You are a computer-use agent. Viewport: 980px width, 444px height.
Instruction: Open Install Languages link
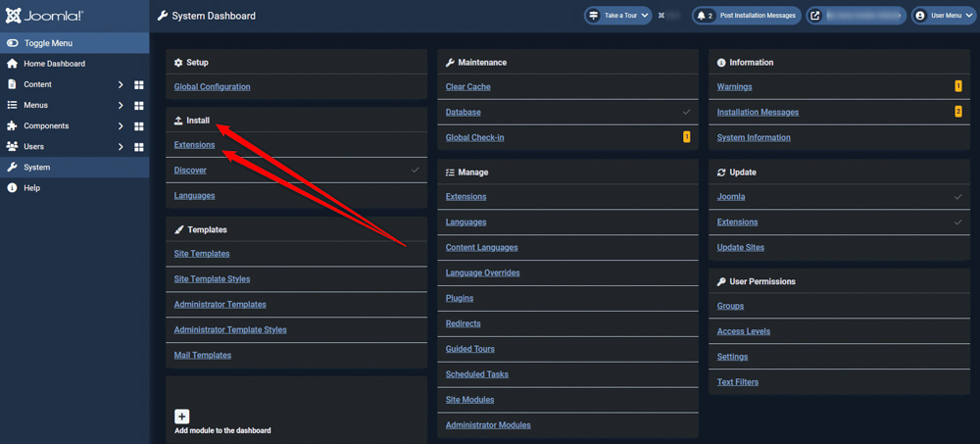pos(194,196)
